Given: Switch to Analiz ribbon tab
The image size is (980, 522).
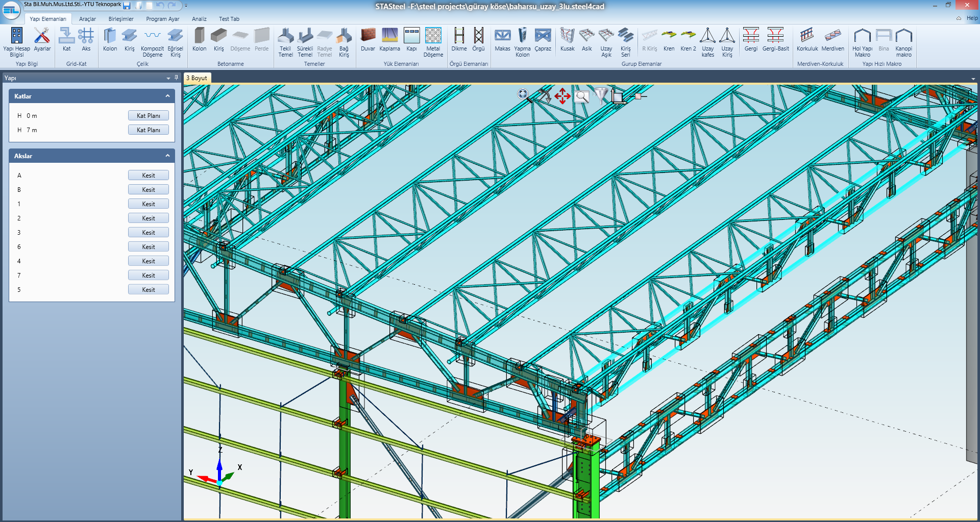Looking at the screenshot, I should click(199, 19).
